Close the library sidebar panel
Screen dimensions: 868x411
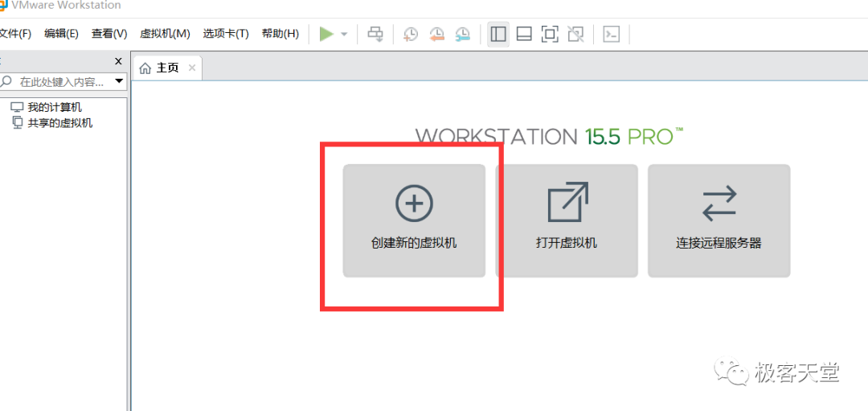point(118,61)
